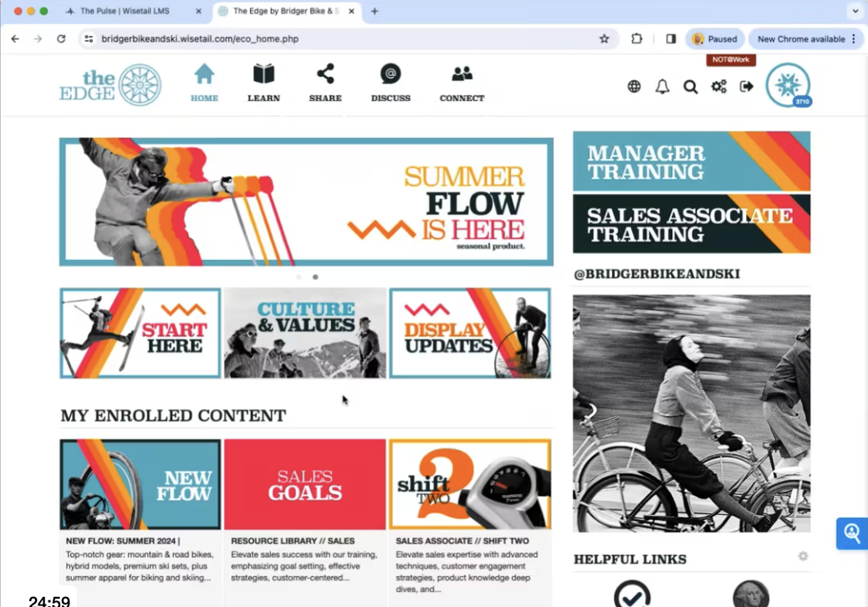Click the Start Here tile
Viewport: 868px width, 607px height.
140,333
